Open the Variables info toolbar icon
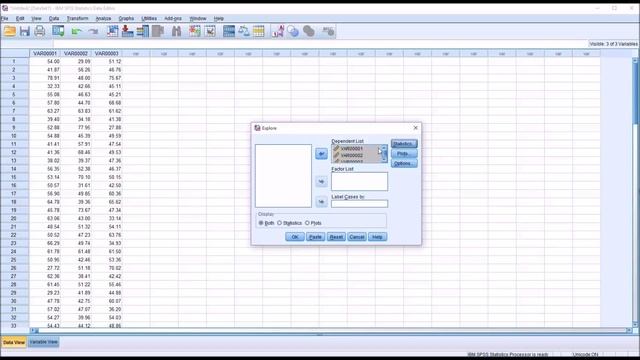This screenshot has width=640, height=360. point(143,31)
